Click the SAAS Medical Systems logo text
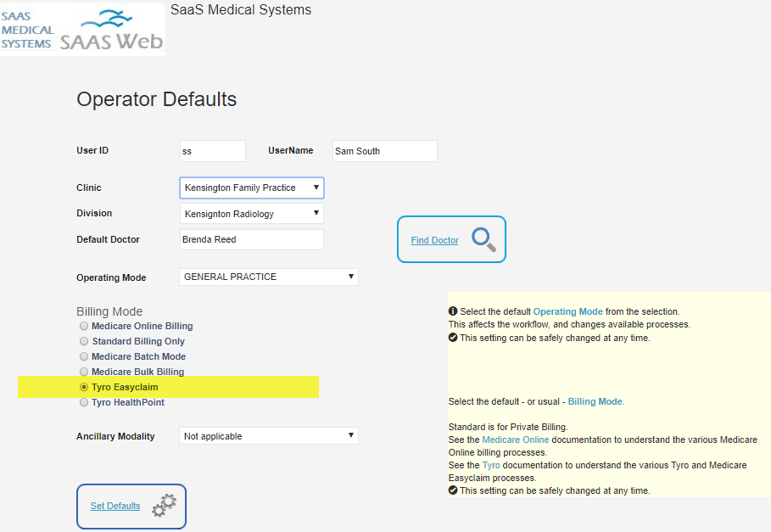 [27, 30]
